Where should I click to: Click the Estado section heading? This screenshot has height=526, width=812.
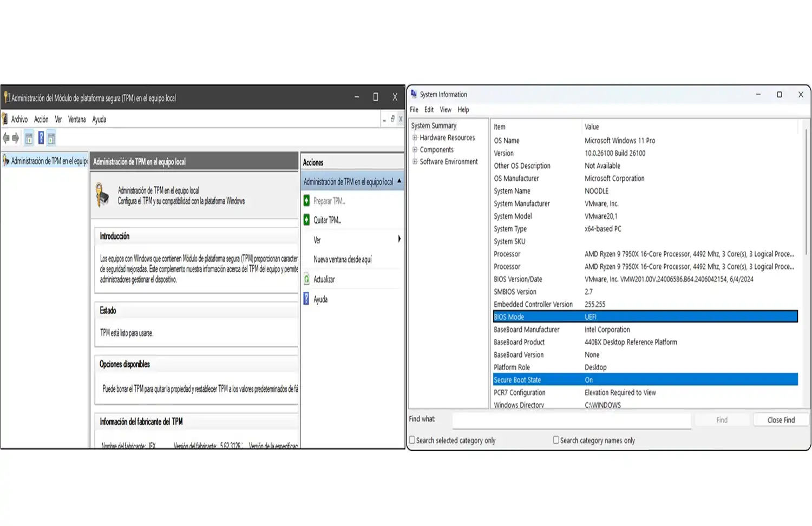coord(108,311)
